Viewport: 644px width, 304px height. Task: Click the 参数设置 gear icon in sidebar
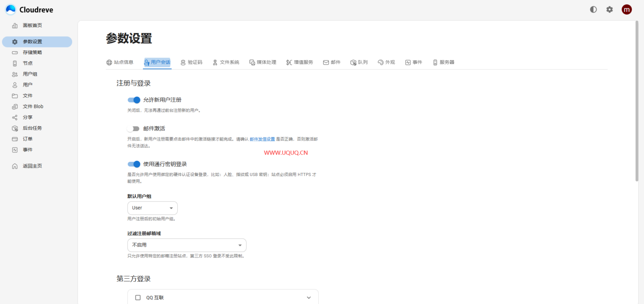(15, 42)
